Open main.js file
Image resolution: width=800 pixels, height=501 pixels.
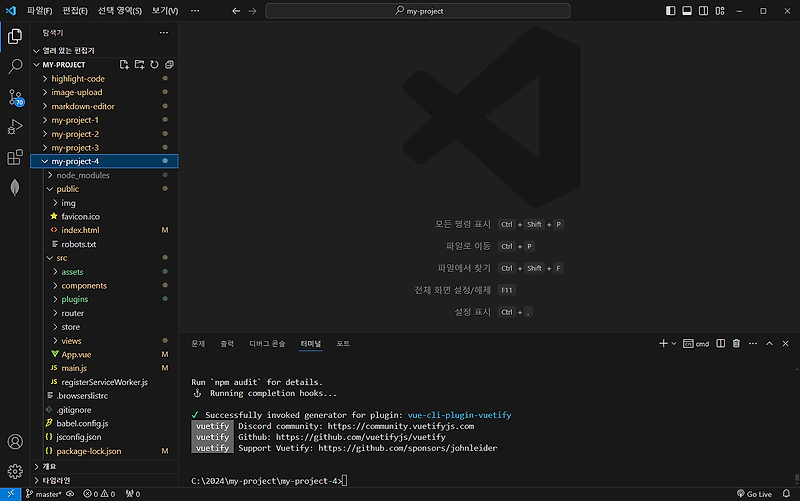104,368
